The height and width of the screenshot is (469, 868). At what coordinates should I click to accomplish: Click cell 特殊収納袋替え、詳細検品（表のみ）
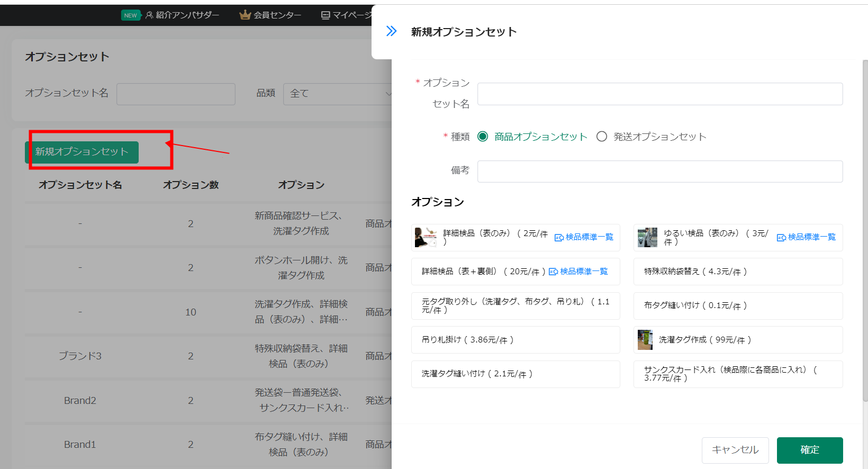[x=301, y=356]
